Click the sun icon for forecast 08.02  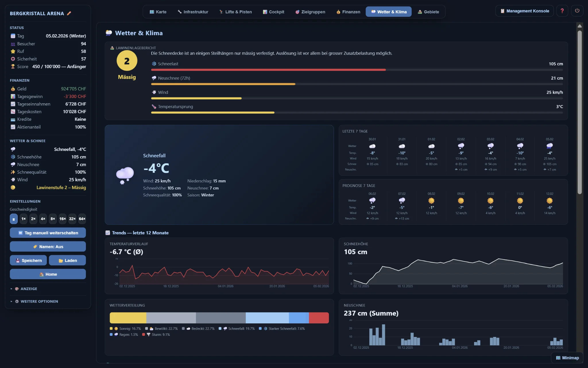[431, 201]
